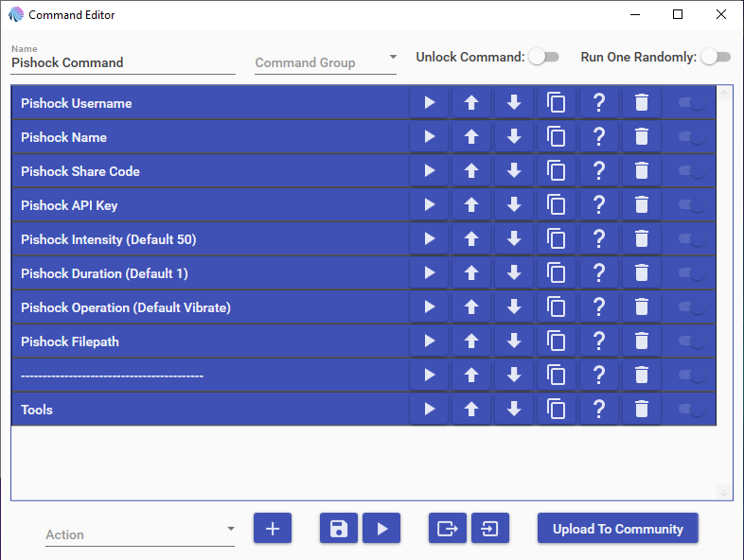Show help for Pishock Username

coord(599,102)
